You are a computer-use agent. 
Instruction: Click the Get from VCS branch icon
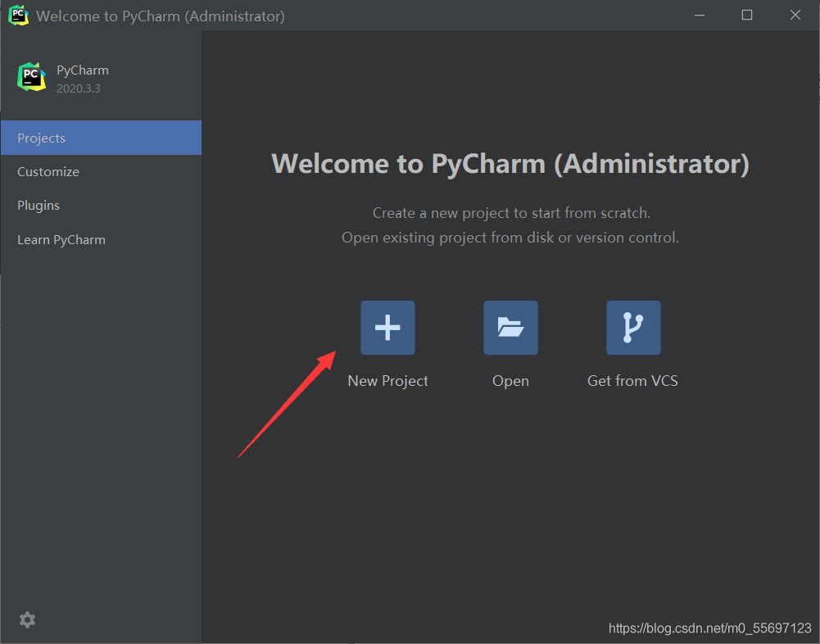pyautogui.click(x=633, y=328)
